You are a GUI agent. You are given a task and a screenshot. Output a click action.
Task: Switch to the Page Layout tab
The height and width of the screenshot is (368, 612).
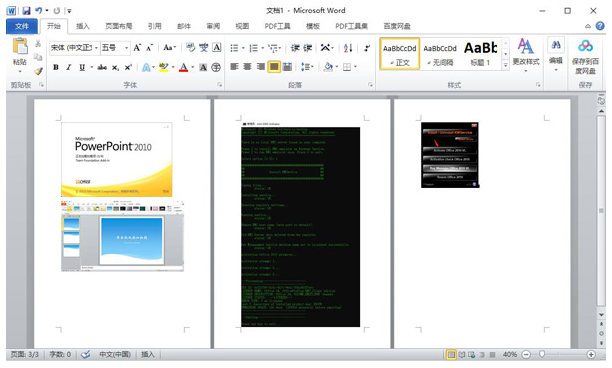[119, 26]
